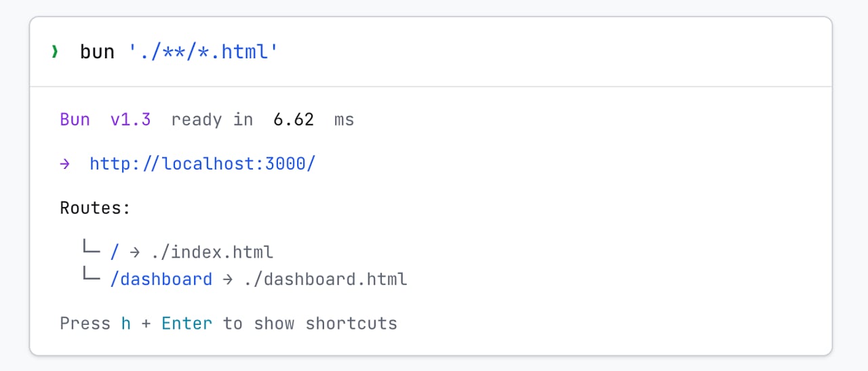868x371 pixels.
Task: Click the "to show shortcuts" text
Action: (310, 324)
